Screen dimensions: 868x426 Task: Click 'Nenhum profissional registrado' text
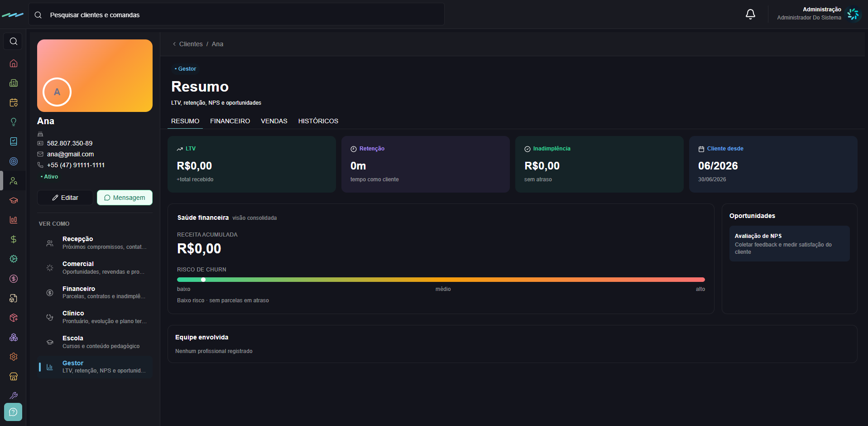(x=214, y=351)
